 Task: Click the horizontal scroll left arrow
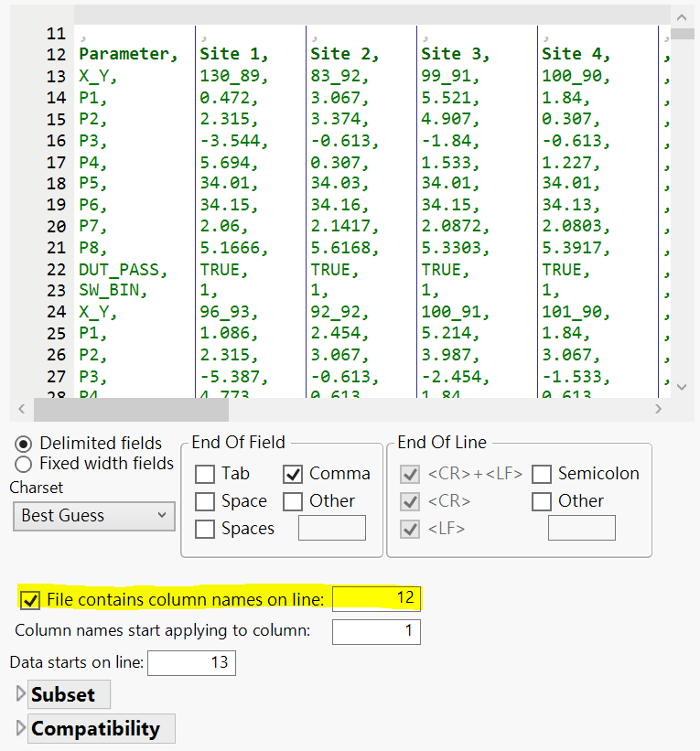pyautogui.click(x=22, y=409)
